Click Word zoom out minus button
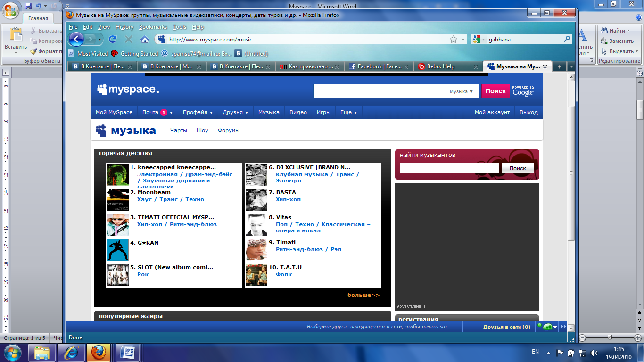Image resolution: width=644 pixels, height=362 pixels. (x=583, y=337)
